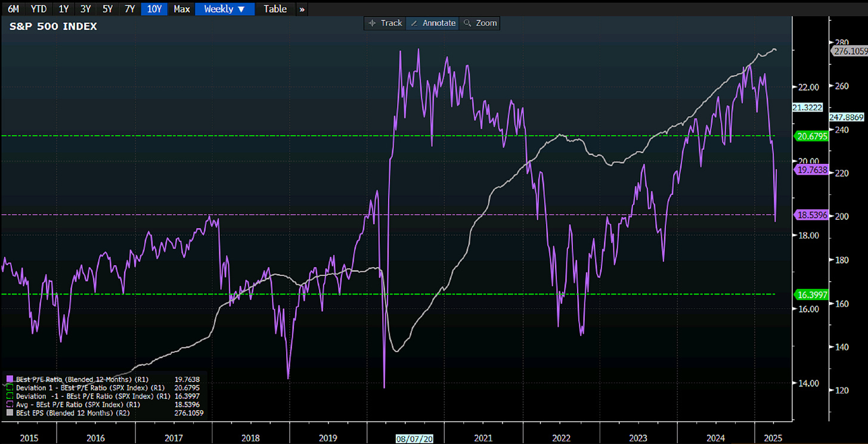Click the 2022 year on the time axis
This screenshot has height=444, width=868.
(x=560, y=438)
